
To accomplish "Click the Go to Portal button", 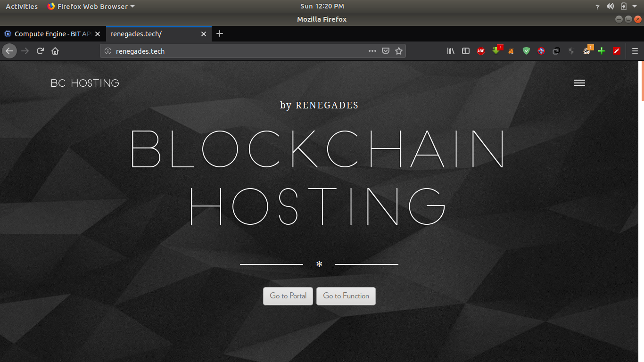I will (288, 296).
